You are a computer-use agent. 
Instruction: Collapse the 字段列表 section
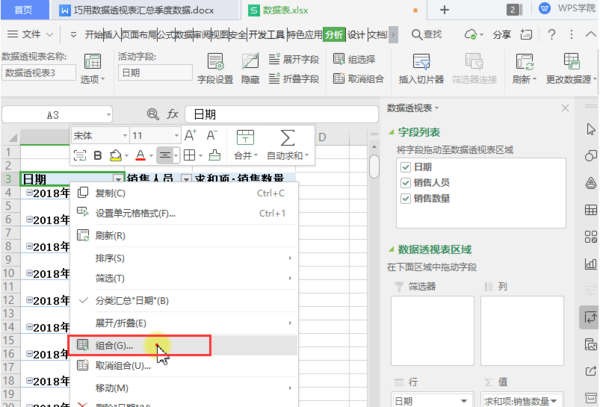coord(390,132)
